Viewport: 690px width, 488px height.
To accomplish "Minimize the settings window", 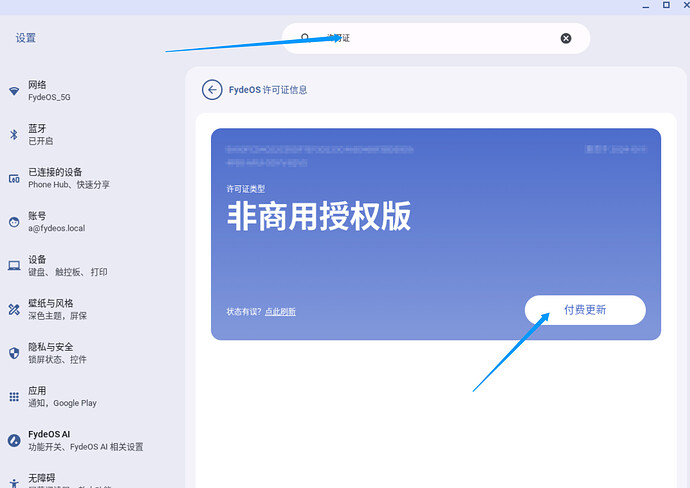I will click(x=646, y=6).
